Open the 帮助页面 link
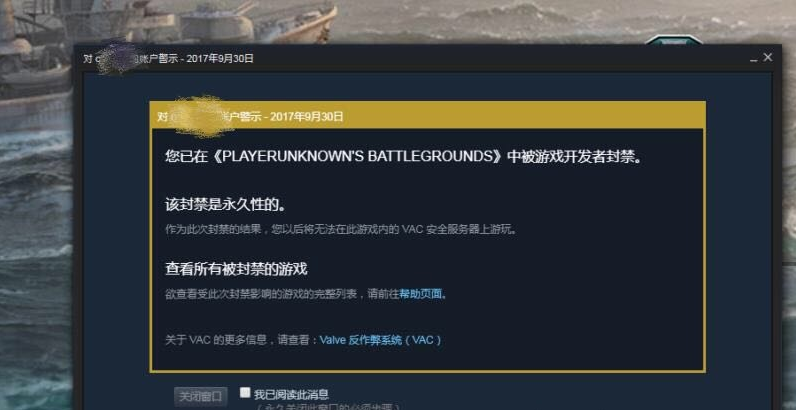Image resolution: width=796 pixels, height=410 pixels. click(x=421, y=294)
